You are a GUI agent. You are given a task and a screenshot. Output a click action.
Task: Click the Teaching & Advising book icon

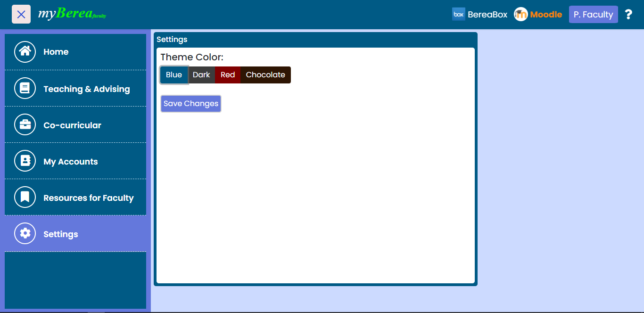[x=25, y=89]
